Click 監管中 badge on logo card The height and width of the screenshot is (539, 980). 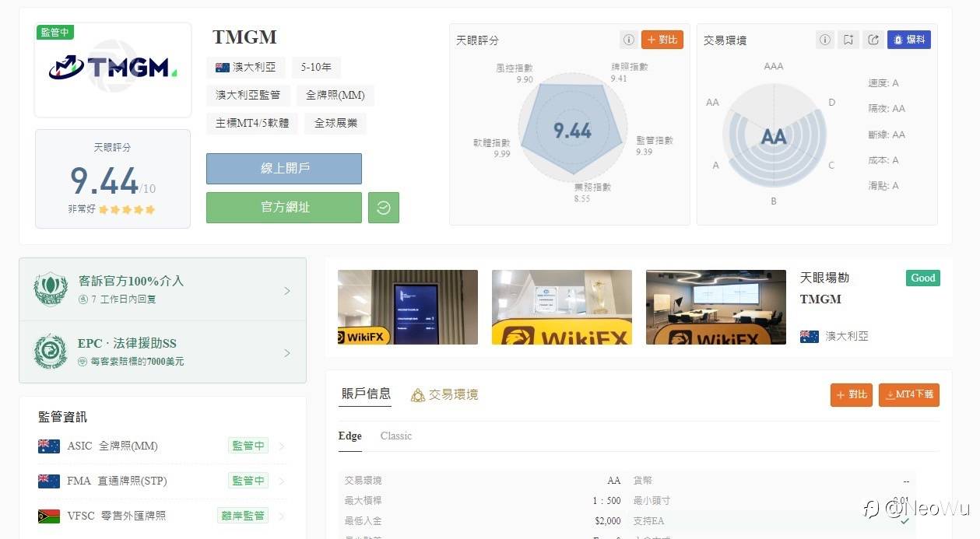[x=55, y=32]
